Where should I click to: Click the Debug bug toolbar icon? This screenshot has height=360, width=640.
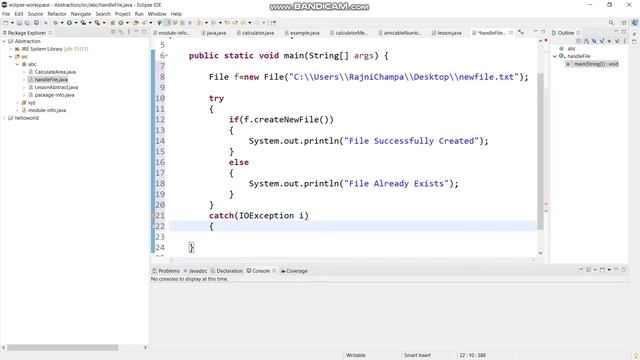point(56,23)
